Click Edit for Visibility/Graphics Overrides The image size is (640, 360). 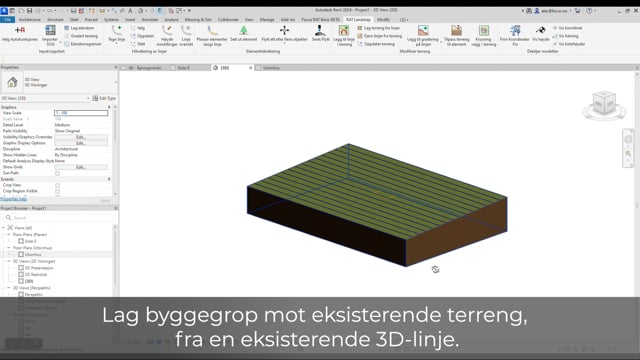[81, 137]
